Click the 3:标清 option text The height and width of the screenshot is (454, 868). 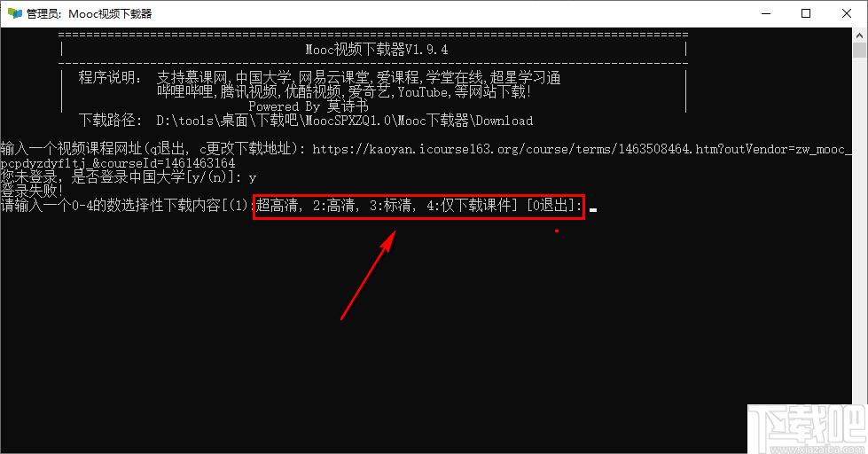pos(391,206)
